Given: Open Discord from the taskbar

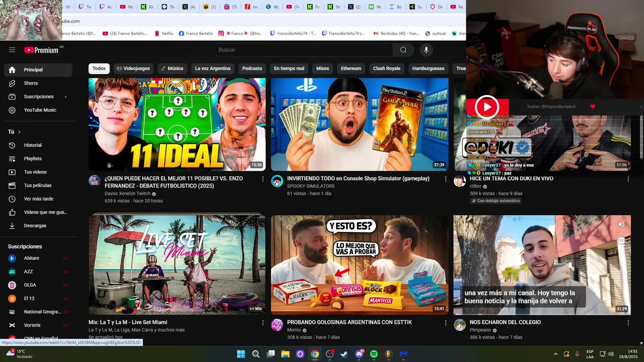Looking at the screenshot, I should pos(359,354).
